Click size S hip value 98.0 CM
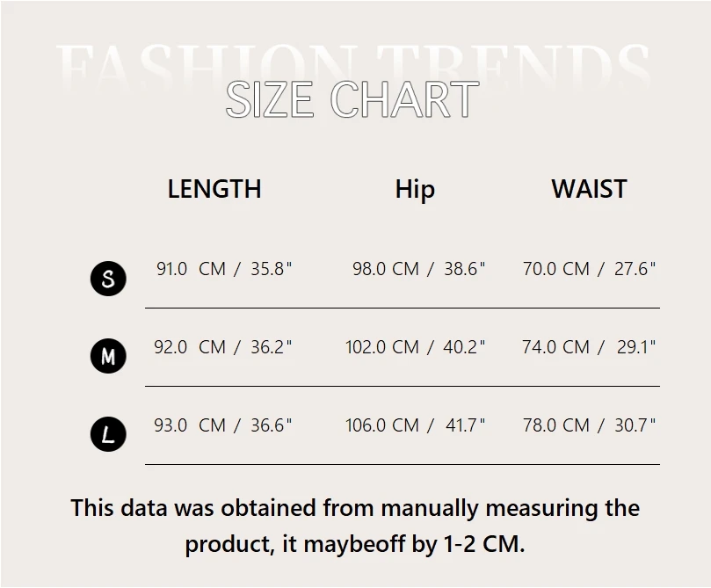Screen dimensions: 711x588 pos(386,269)
